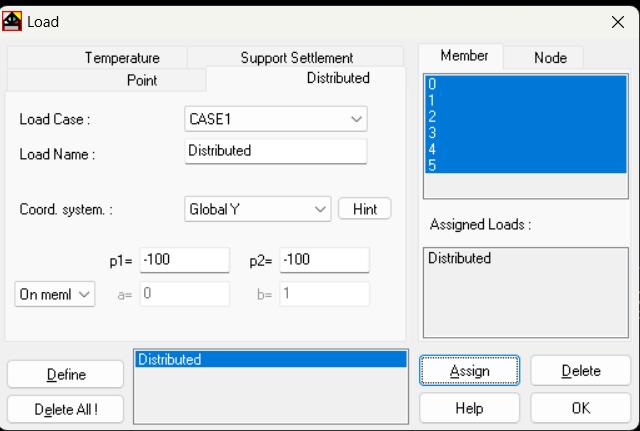Click the Delete button
This screenshot has width=640, height=431.
(580, 371)
